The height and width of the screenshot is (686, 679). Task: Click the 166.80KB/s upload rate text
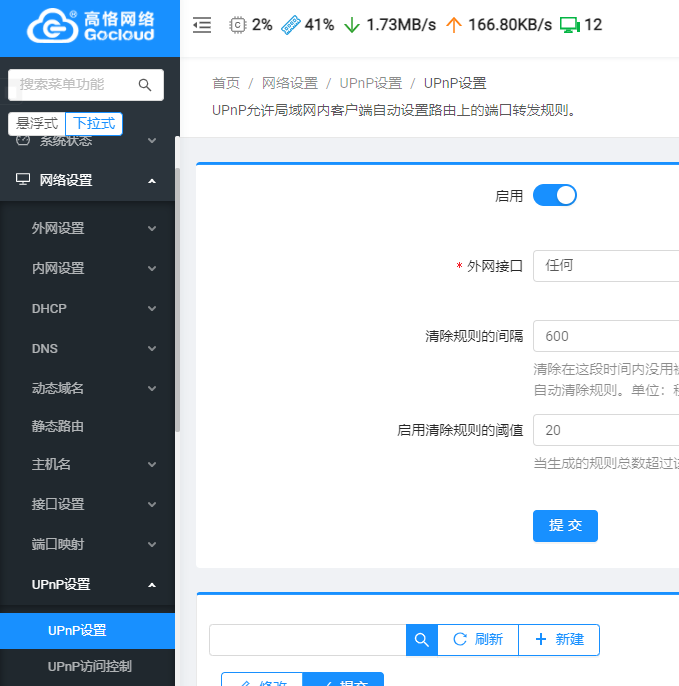tap(510, 25)
